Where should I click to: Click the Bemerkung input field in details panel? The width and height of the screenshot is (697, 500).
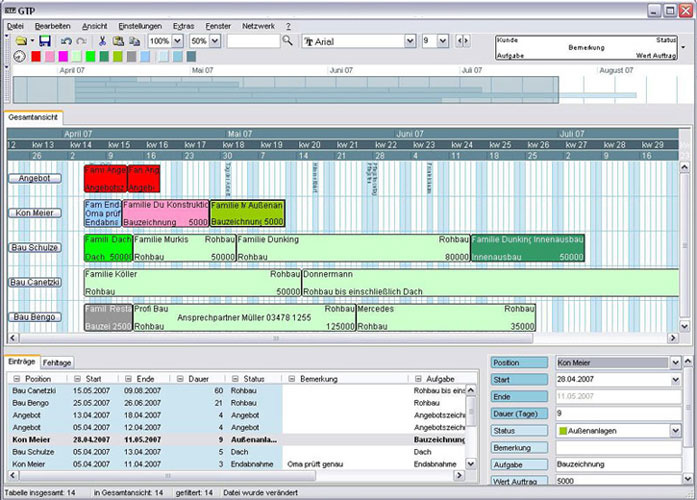(x=617, y=447)
